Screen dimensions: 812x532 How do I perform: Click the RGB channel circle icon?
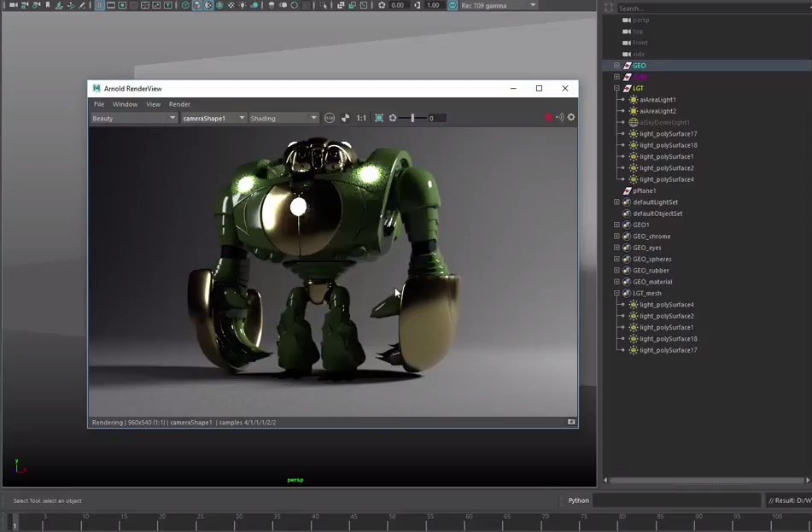[330, 118]
